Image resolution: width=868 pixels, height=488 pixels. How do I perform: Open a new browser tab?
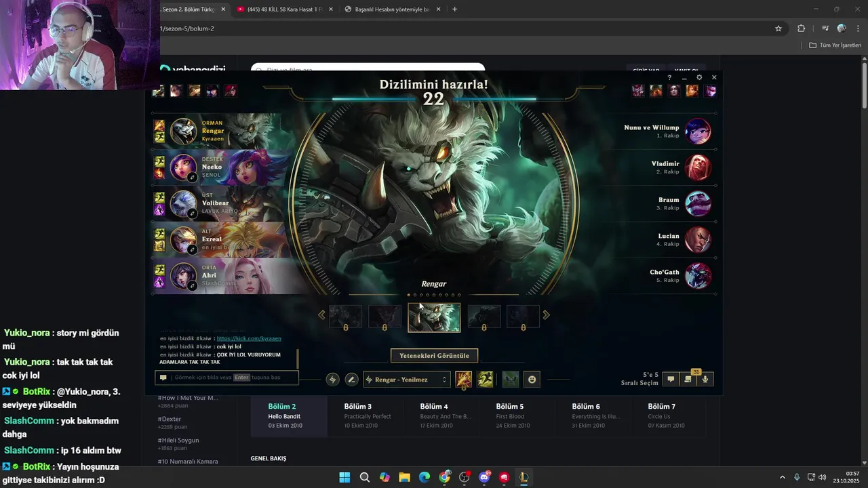[x=454, y=9]
